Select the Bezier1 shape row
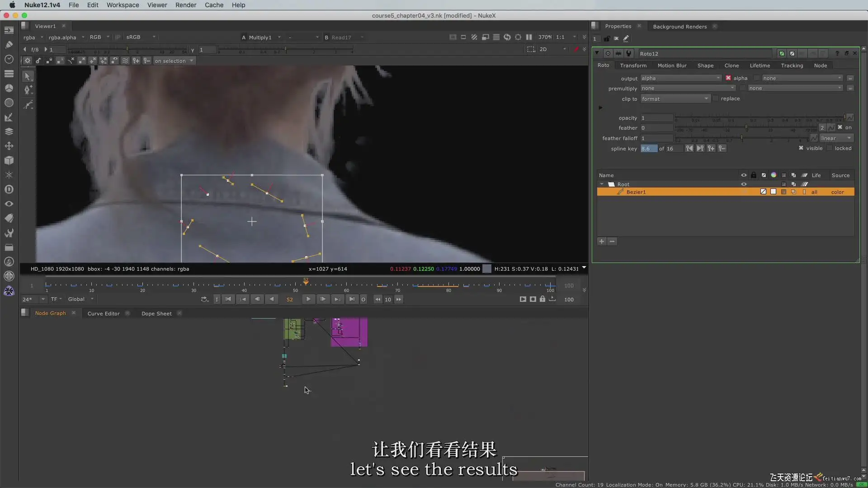 tap(636, 192)
